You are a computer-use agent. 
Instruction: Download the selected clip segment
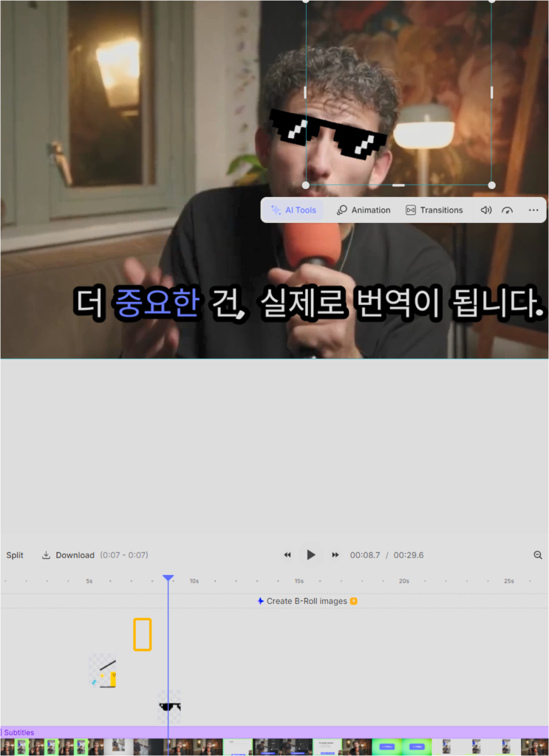[68, 555]
